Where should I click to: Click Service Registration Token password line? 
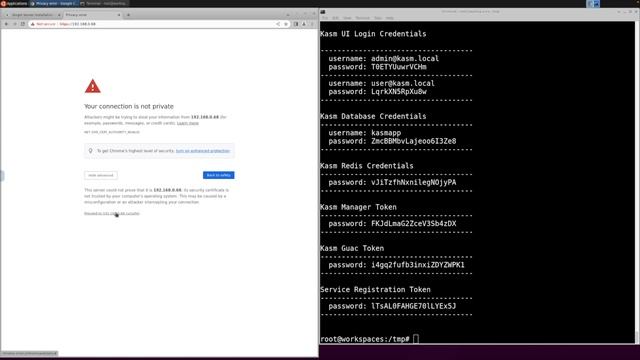click(392, 306)
